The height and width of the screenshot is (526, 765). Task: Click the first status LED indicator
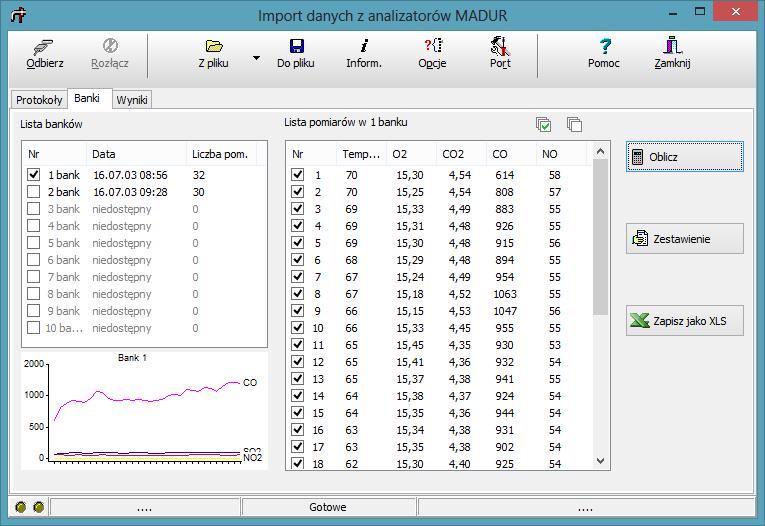coord(20,507)
